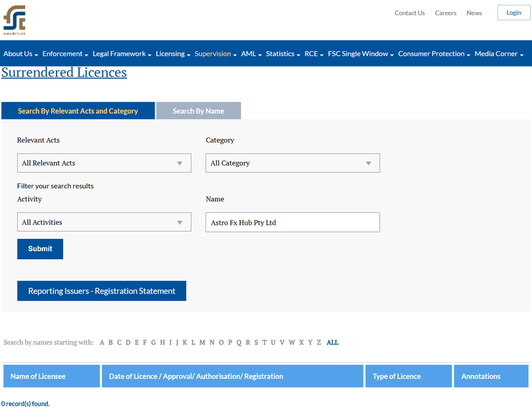The height and width of the screenshot is (411, 532).
Task: Switch to the Search By Name tab
Action: 198,110
